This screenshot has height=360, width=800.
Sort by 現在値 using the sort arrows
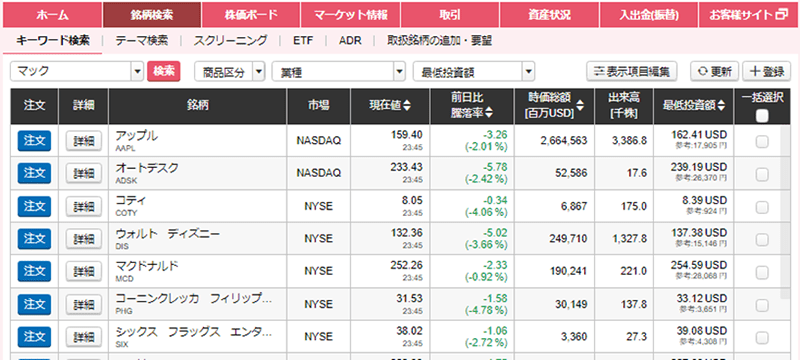tap(407, 106)
